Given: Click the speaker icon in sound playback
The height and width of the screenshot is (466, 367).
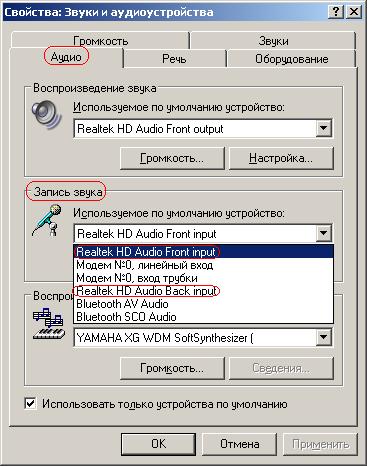Looking at the screenshot, I should 46,115.
